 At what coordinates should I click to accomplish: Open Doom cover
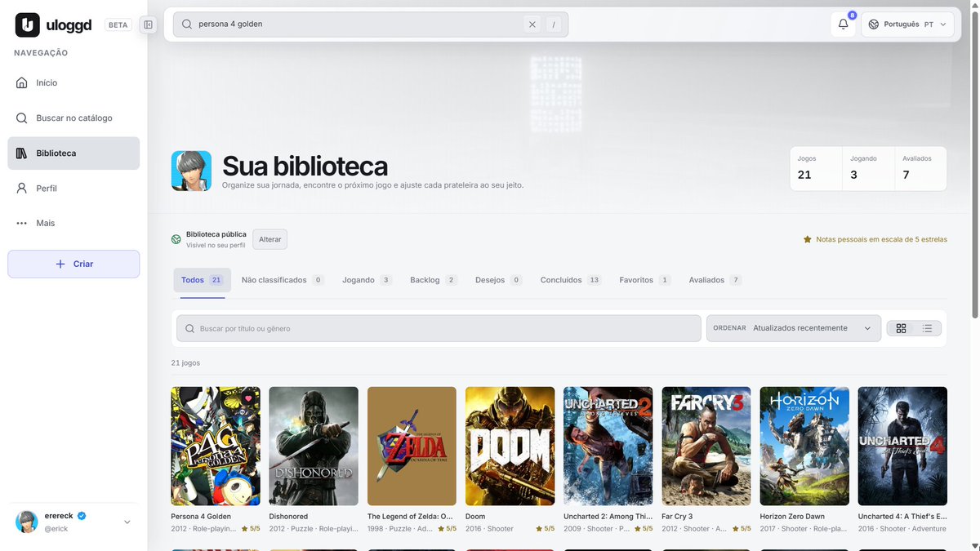[510, 446]
